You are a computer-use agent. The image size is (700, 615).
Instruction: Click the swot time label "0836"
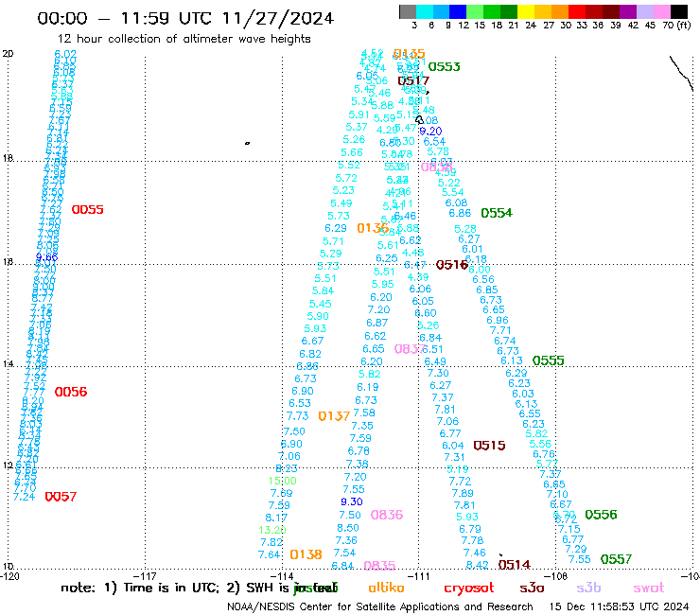point(387,515)
